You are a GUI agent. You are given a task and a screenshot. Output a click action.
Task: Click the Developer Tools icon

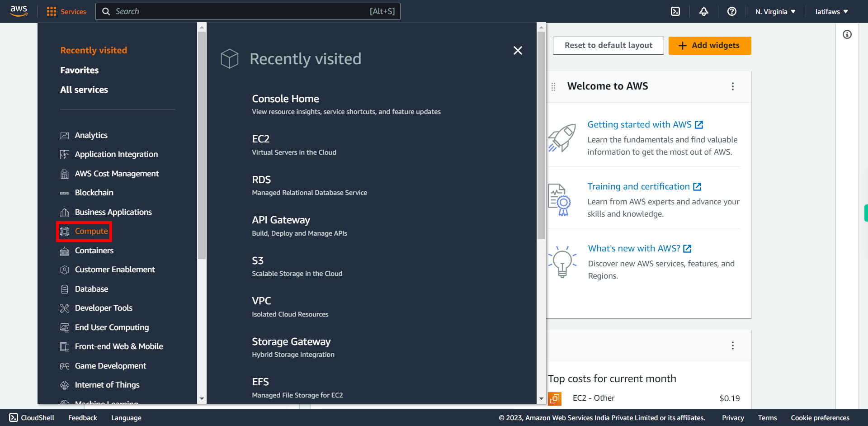(65, 308)
